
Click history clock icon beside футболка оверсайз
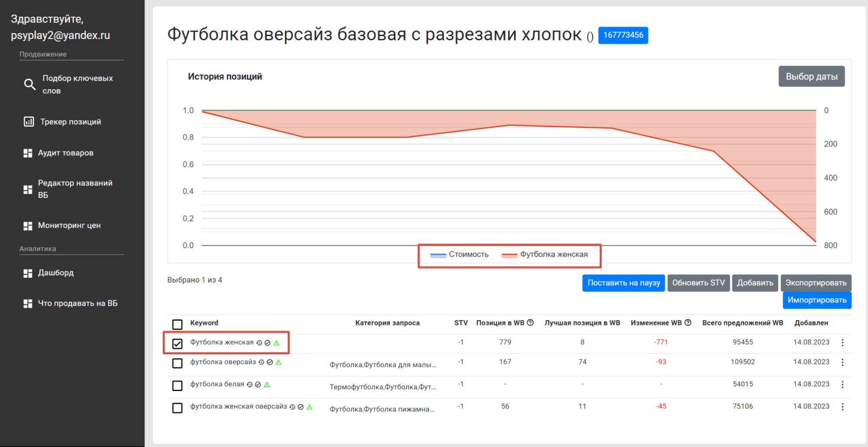pos(261,362)
